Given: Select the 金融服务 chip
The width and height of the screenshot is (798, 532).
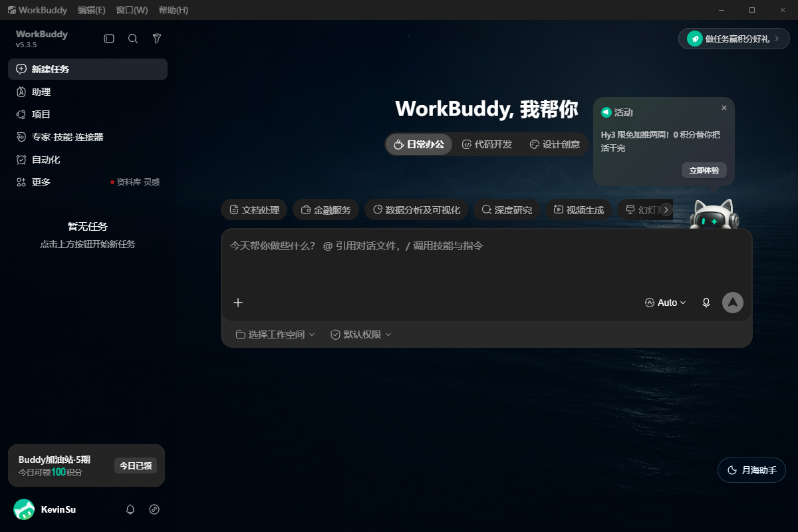Looking at the screenshot, I should (326, 210).
